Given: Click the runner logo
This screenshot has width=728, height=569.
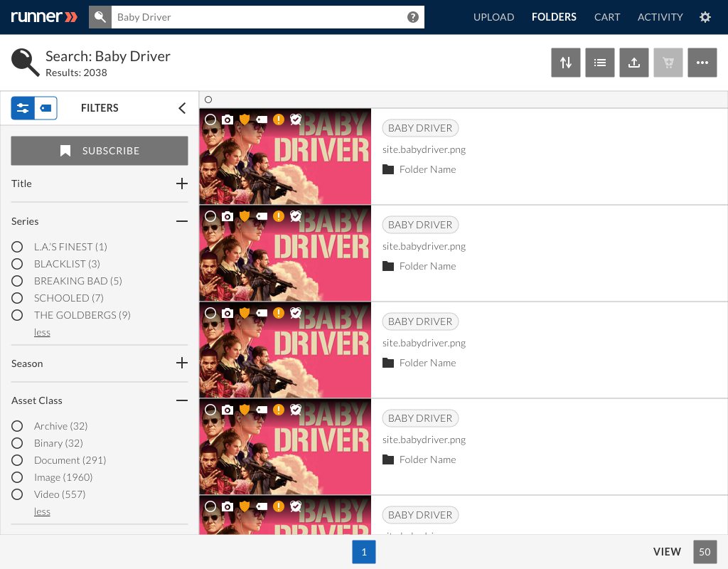Looking at the screenshot, I should click(44, 17).
